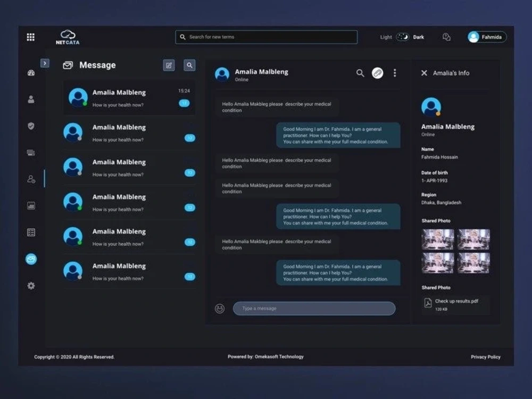Click the 'Light' theme label
Screen dimensions: 532x399
coord(386,37)
